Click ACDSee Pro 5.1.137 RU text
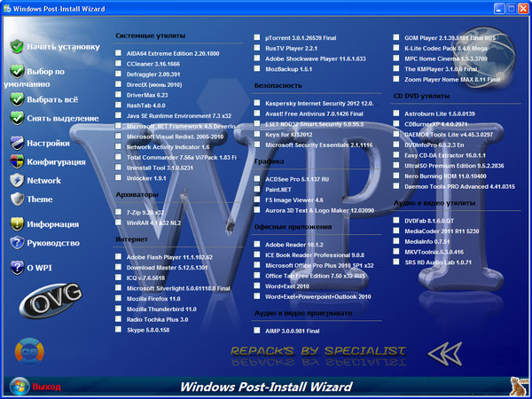Image resolution: width=532 pixels, height=399 pixels. 297,179
